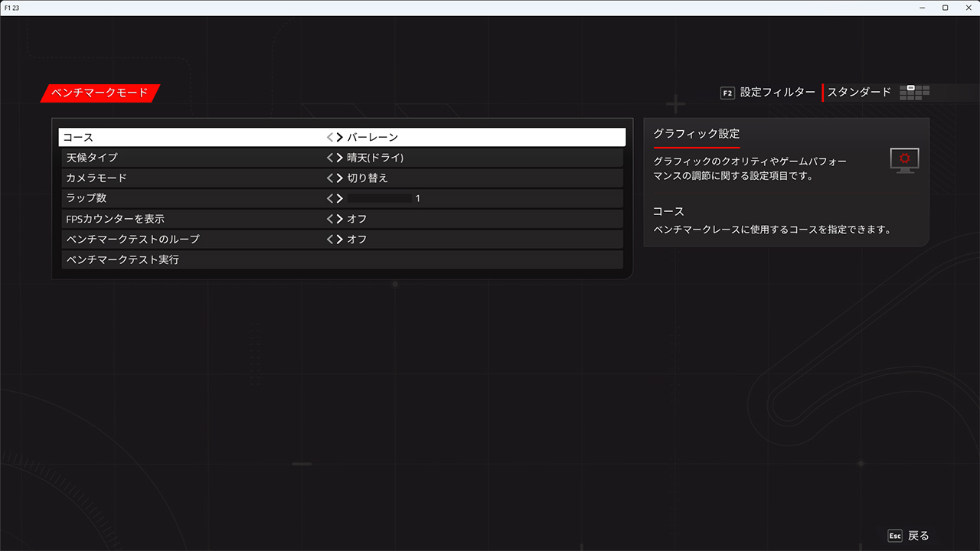Viewport: 980px width, 551px height.
Task: Select the コース row label
Action: (78, 138)
